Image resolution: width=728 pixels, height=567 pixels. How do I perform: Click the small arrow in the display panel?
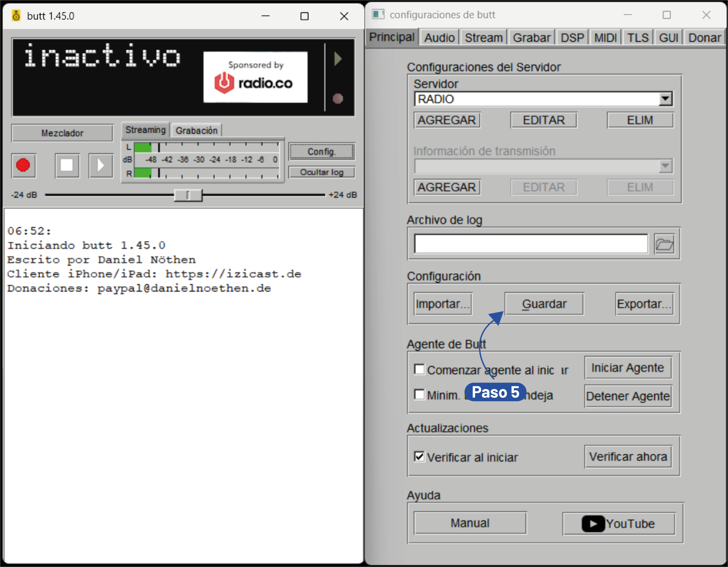click(x=338, y=59)
